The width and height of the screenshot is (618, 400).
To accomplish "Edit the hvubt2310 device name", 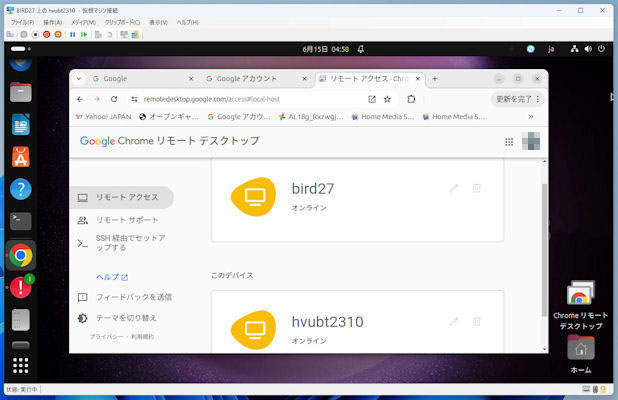I will (454, 322).
